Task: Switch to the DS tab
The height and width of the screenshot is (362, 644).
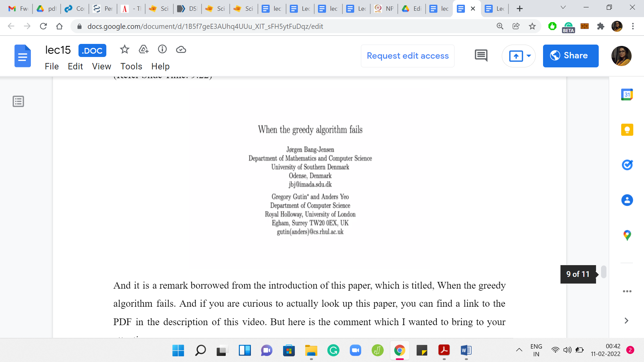Action: [x=187, y=9]
